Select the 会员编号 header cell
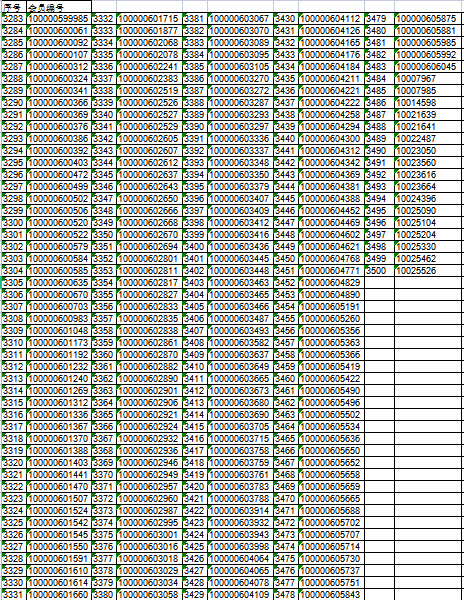The height and width of the screenshot is (600, 464). click(x=59, y=7)
